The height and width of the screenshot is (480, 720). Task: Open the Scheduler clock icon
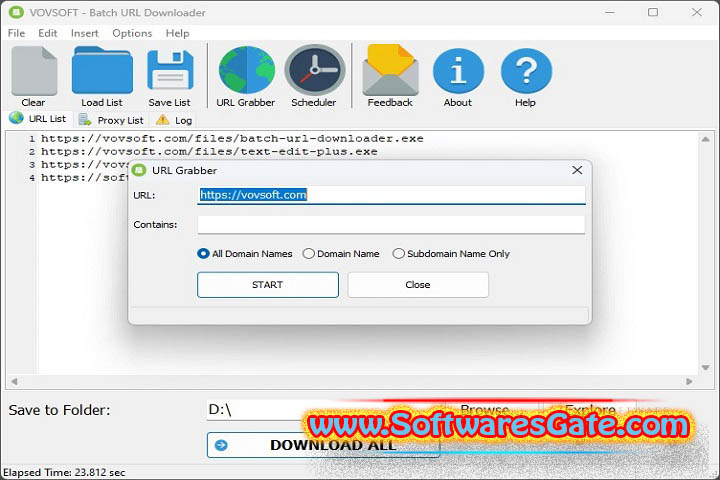(x=315, y=70)
